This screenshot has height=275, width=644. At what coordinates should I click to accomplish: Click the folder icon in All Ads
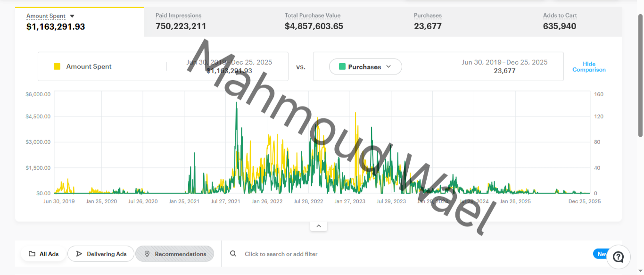coord(32,254)
